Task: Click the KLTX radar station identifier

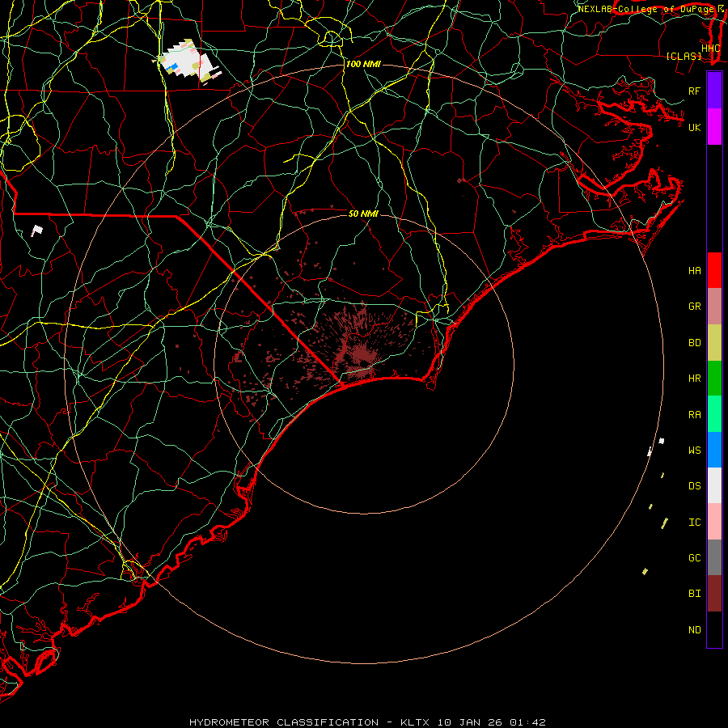Action: (415, 722)
